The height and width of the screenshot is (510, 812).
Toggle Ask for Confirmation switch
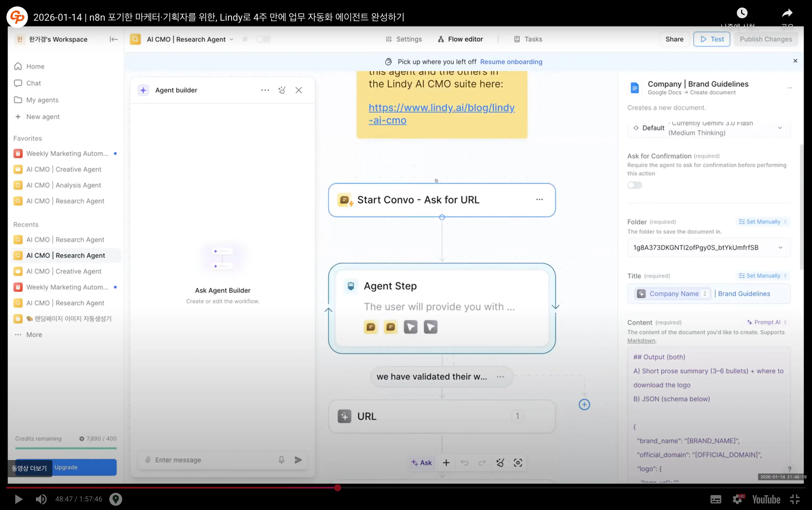(x=635, y=185)
